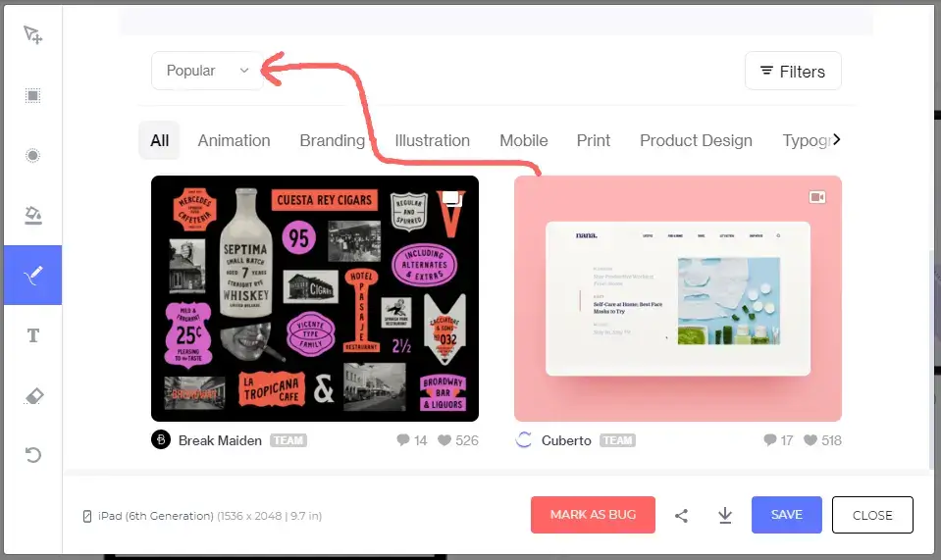Choose the blur circle tool
Image resolution: width=941 pixels, height=560 pixels.
pyautogui.click(x=32, y=155)
